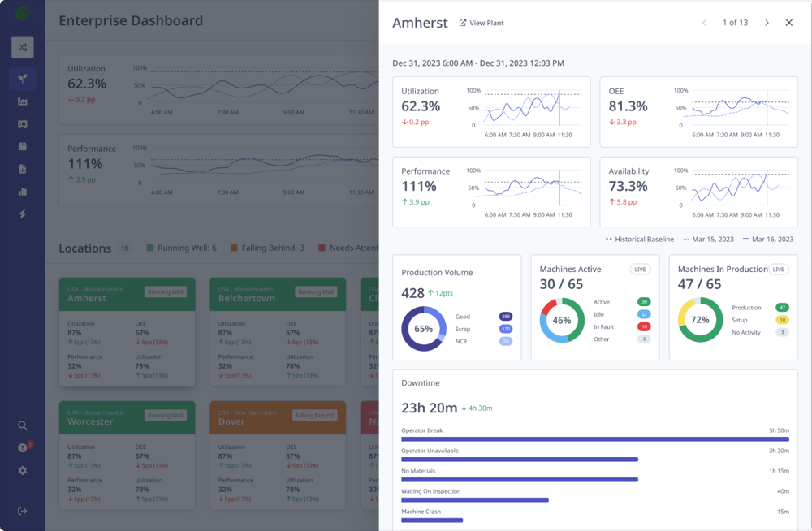
Task: Open the Worcester location card
Action: coord(127,455)
